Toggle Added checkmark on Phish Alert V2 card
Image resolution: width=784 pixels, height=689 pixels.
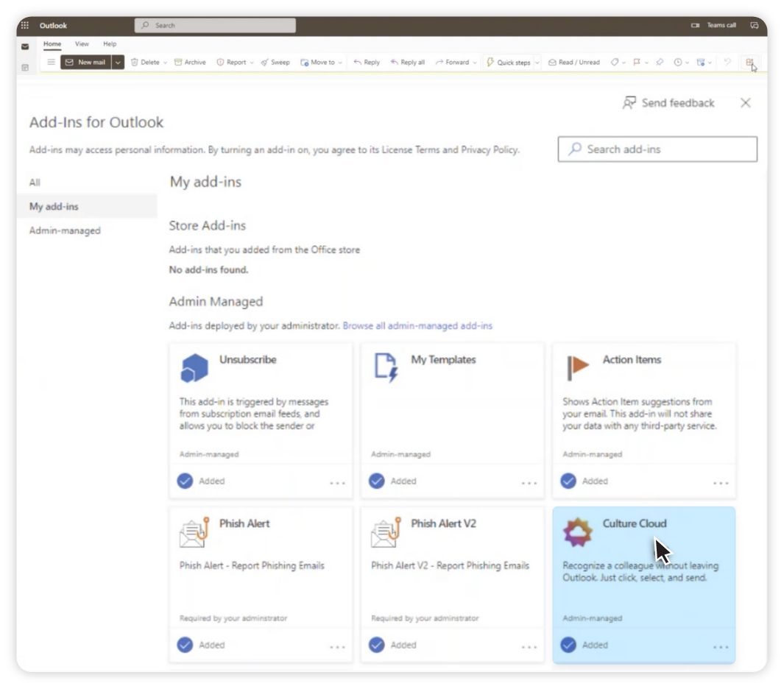[x=376, y=645]
